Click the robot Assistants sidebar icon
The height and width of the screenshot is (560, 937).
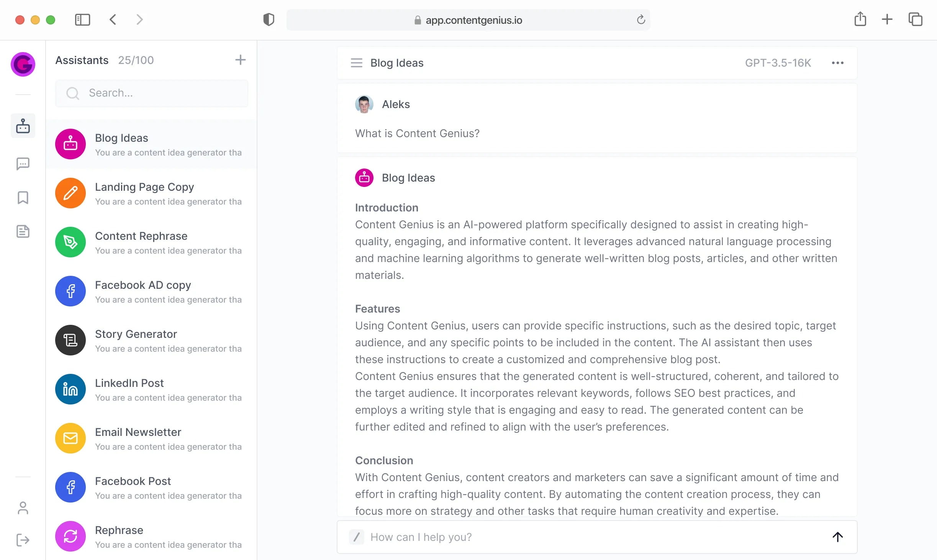[23, 126]
